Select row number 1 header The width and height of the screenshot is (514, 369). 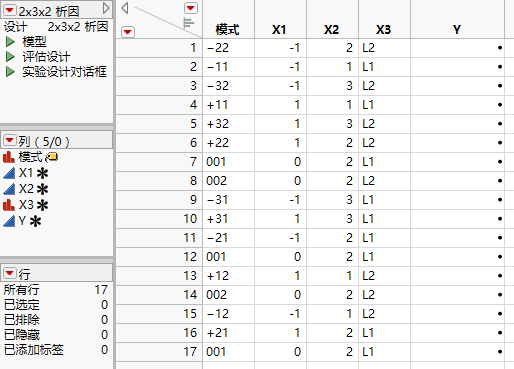pos(159,48)
